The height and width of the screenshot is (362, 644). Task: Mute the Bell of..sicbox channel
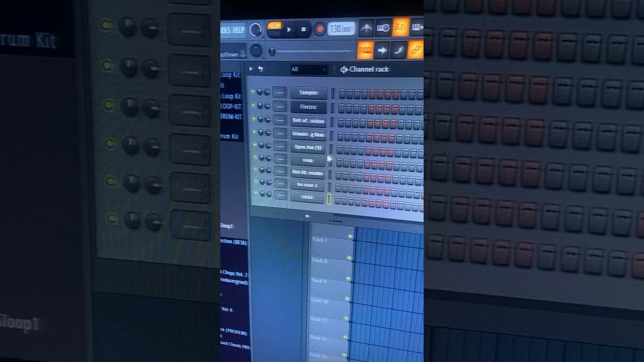[x=253, y=119]
